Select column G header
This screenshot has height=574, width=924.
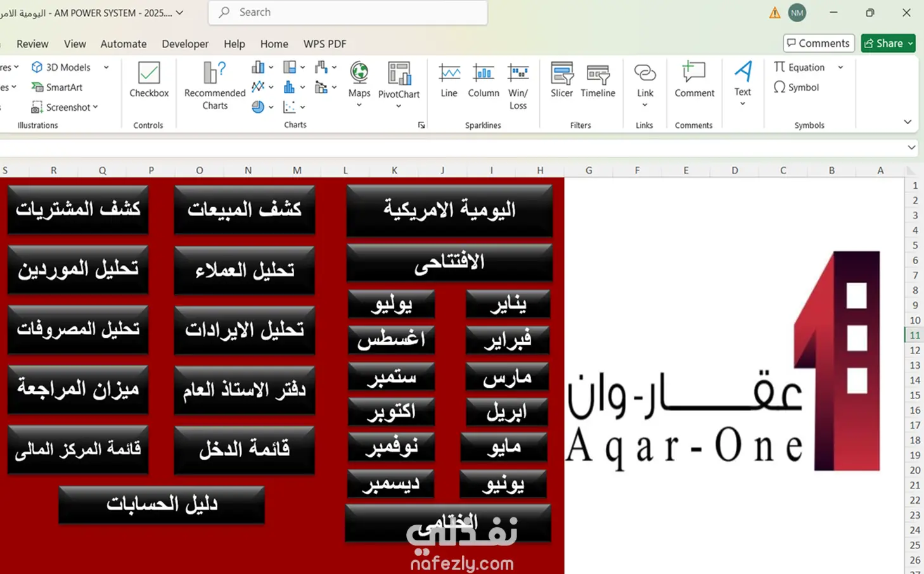[589, 170]
